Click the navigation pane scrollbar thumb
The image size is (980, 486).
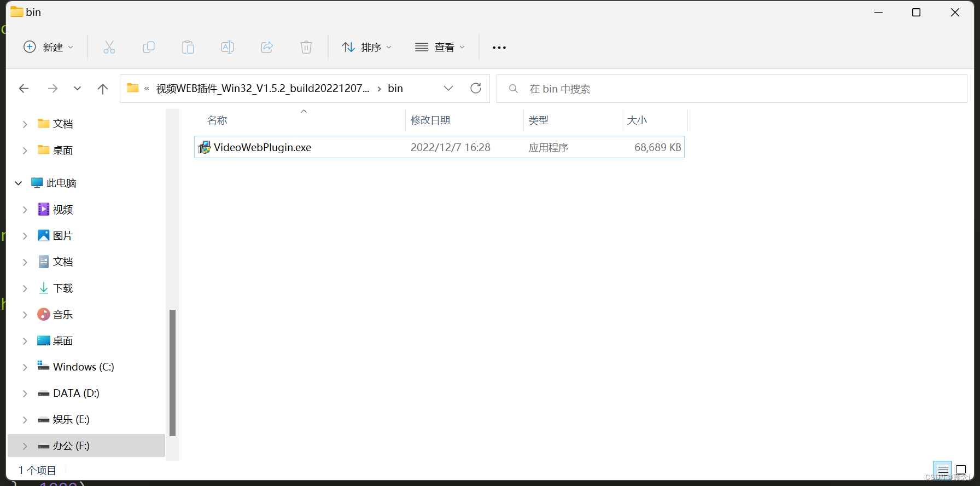[x=172, y=373]
